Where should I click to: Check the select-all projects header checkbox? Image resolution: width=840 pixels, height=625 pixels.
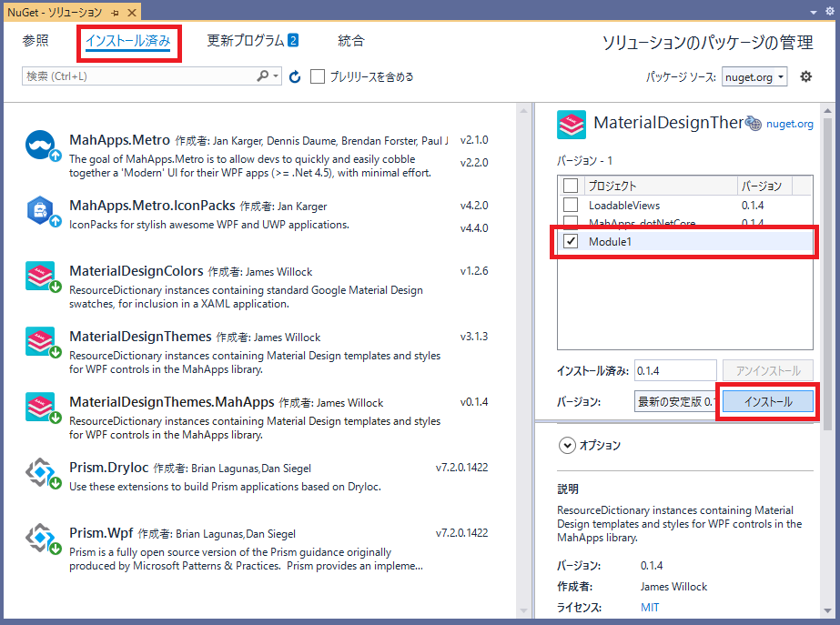click(x=571, y=186)
